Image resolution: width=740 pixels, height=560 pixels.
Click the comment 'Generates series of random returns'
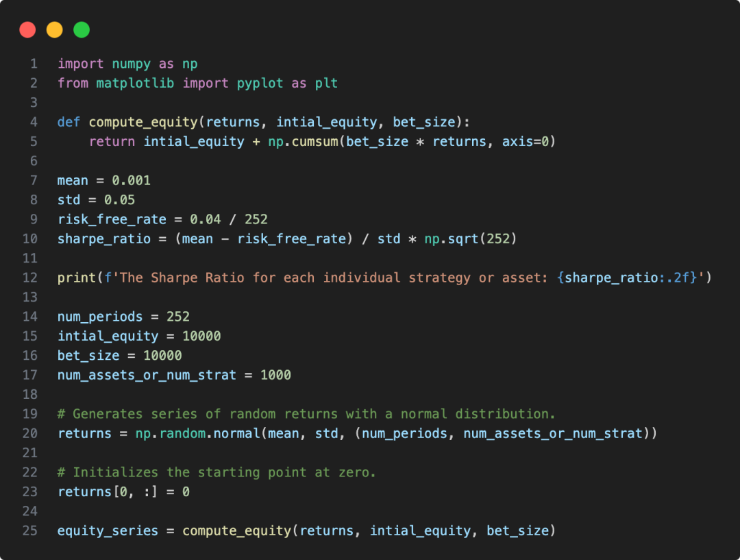coord(306,414)
